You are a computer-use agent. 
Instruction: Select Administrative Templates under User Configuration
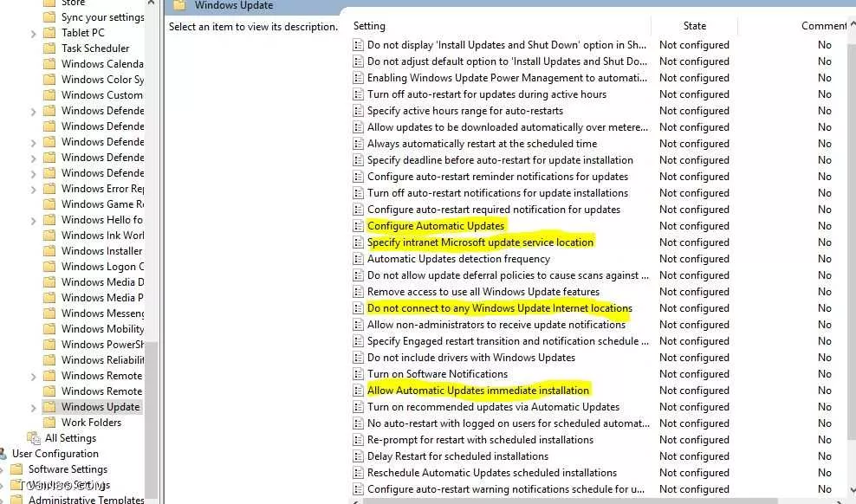[87, 499]
